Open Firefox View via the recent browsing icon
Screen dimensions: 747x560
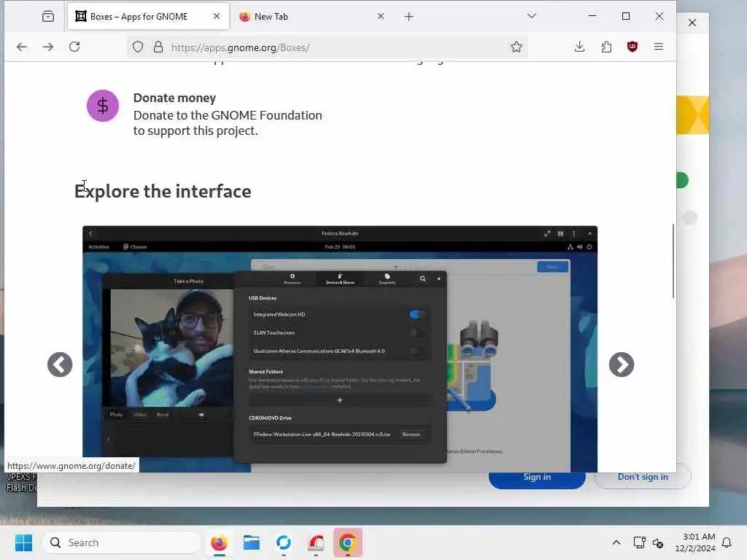click(48, 17)
